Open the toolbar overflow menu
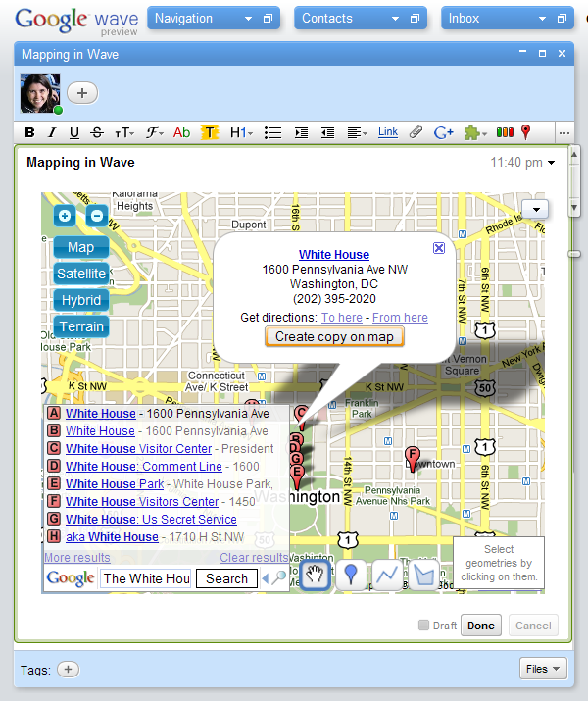This screenshot has height=701, width=588. tap(563, 133)
